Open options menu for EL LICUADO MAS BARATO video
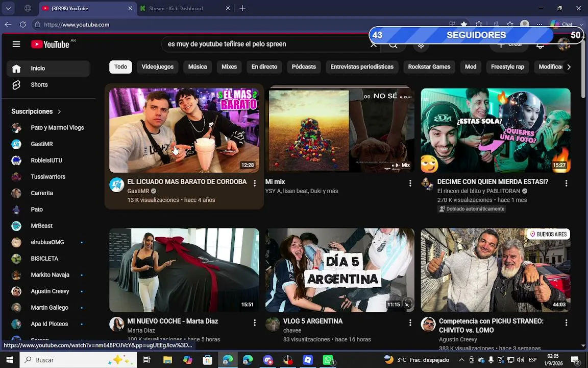 [255, 183]
